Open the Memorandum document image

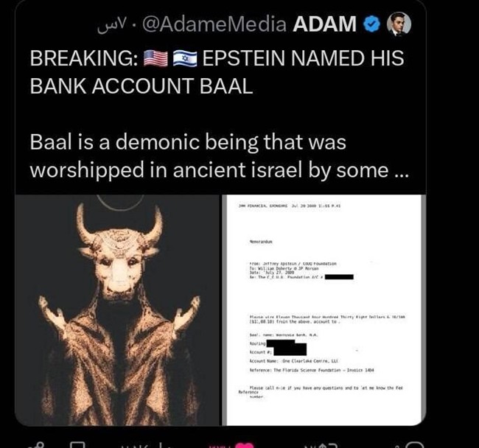(324, 310)
